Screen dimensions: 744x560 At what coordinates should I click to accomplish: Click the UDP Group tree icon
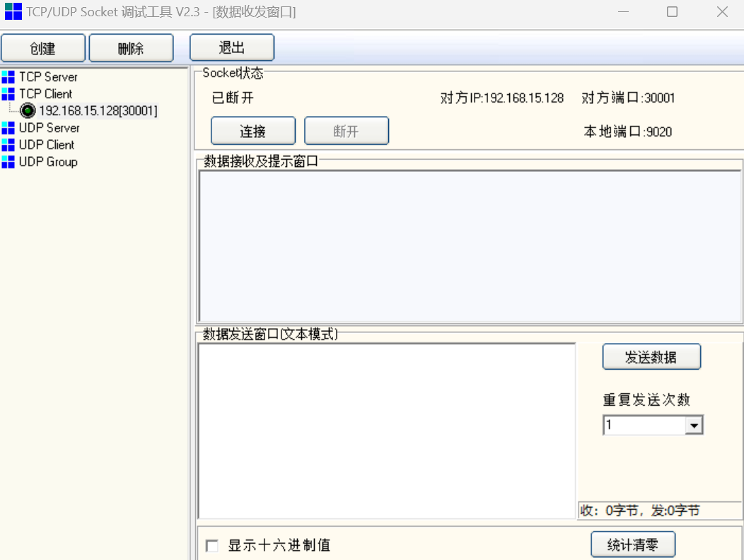[x=8, y=162]
